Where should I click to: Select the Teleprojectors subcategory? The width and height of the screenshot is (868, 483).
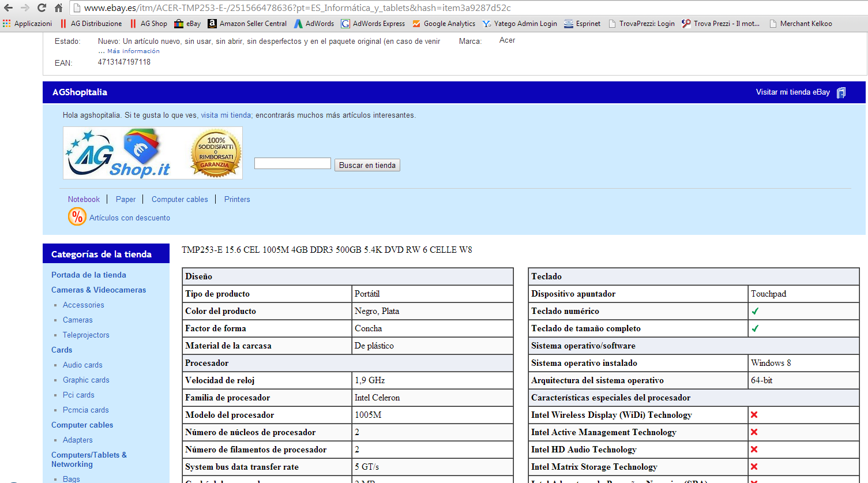pyautogui.click(x=86, y=335)
